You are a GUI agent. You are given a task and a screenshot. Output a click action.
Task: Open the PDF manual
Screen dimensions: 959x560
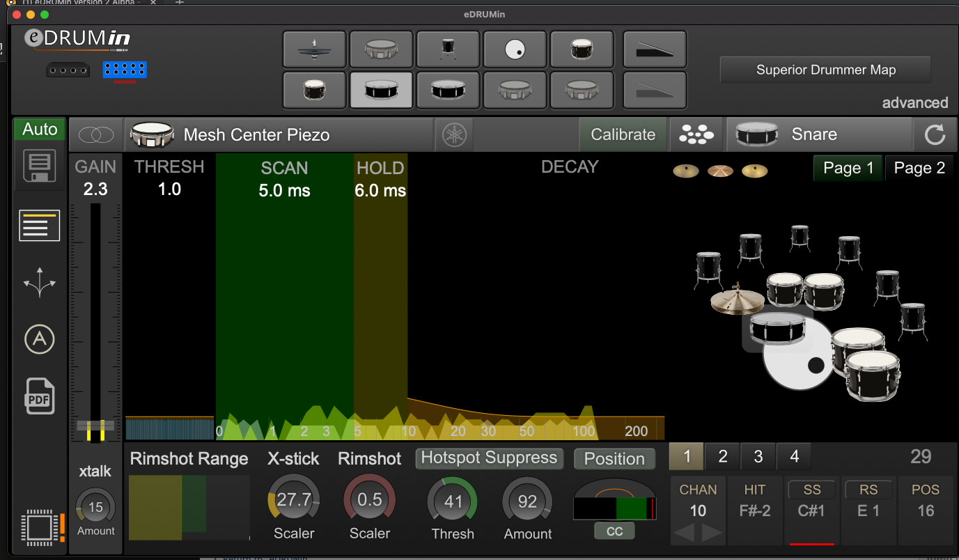(40, 396)
